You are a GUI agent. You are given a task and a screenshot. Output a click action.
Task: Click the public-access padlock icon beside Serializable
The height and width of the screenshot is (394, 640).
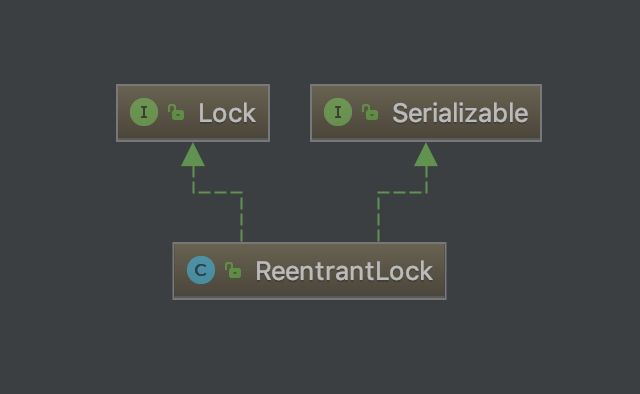pos(370,112)
